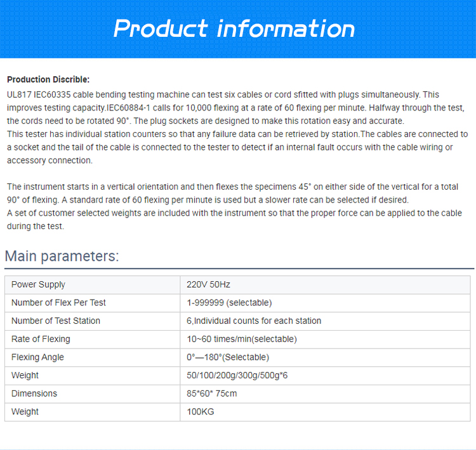The height and width of the screenshot is (450, 476).
Task: Click the "Product information" banner title
Action: [x=234, y=29]
